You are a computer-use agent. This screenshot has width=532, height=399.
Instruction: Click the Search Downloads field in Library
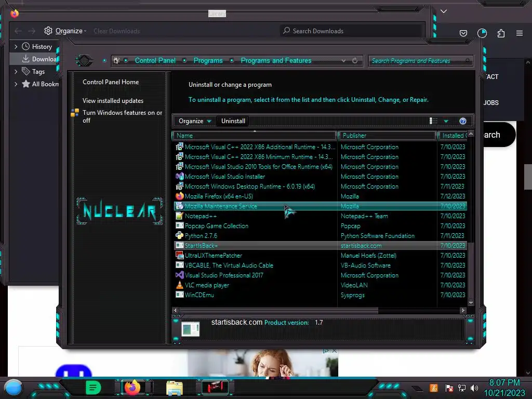coord(351,31)
